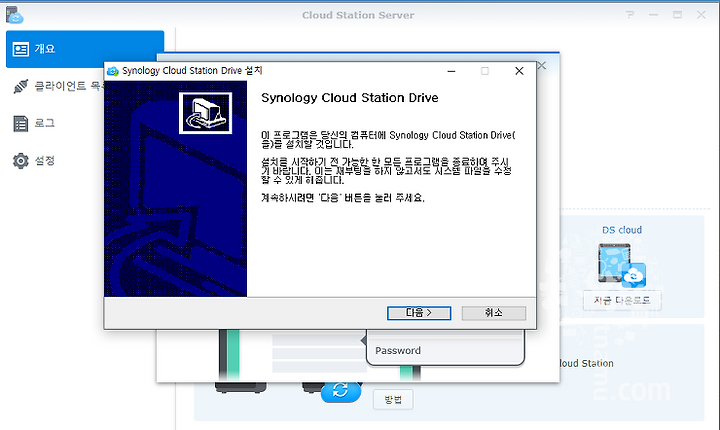Click the Synology Cloud Station Drive heading
The width and height of the screenshot is (720, 430).
(349, 98)
